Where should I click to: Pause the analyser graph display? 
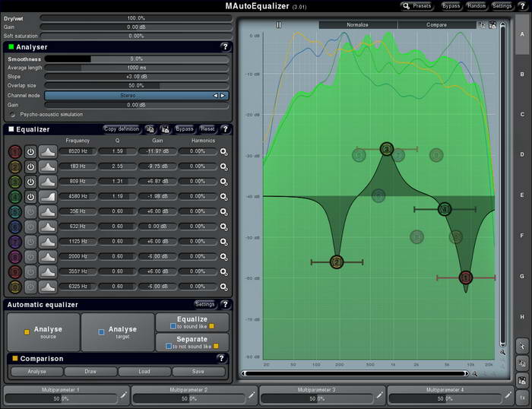[278, 25]
